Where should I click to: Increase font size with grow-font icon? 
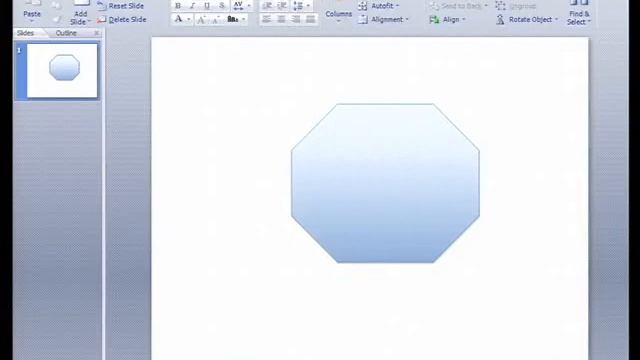[201, 19]
